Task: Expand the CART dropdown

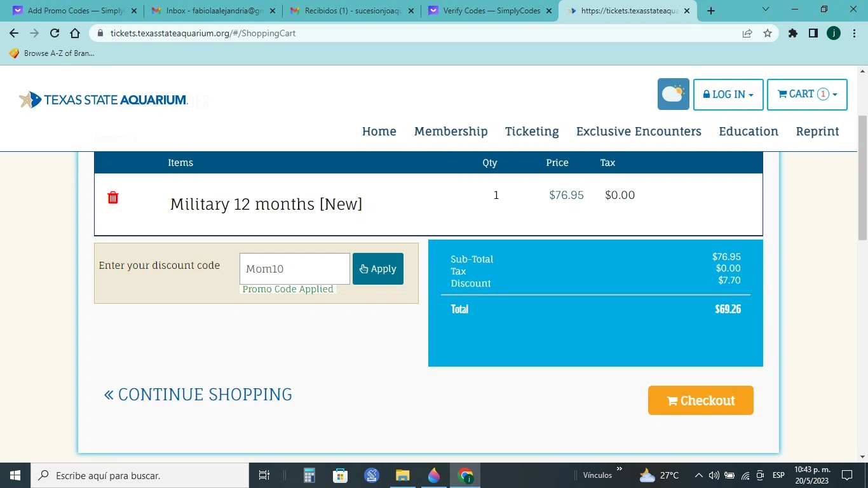Action: click(x=807, y=95)
